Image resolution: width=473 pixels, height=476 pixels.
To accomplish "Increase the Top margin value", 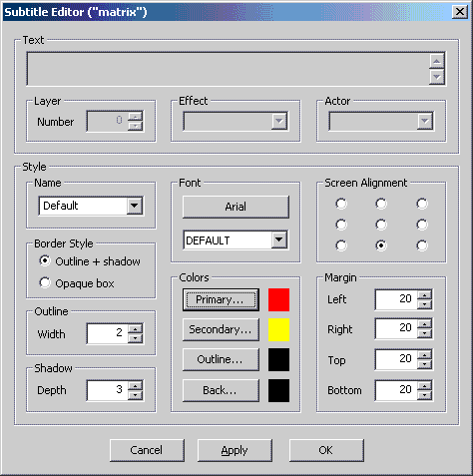I will pos(424,354).
